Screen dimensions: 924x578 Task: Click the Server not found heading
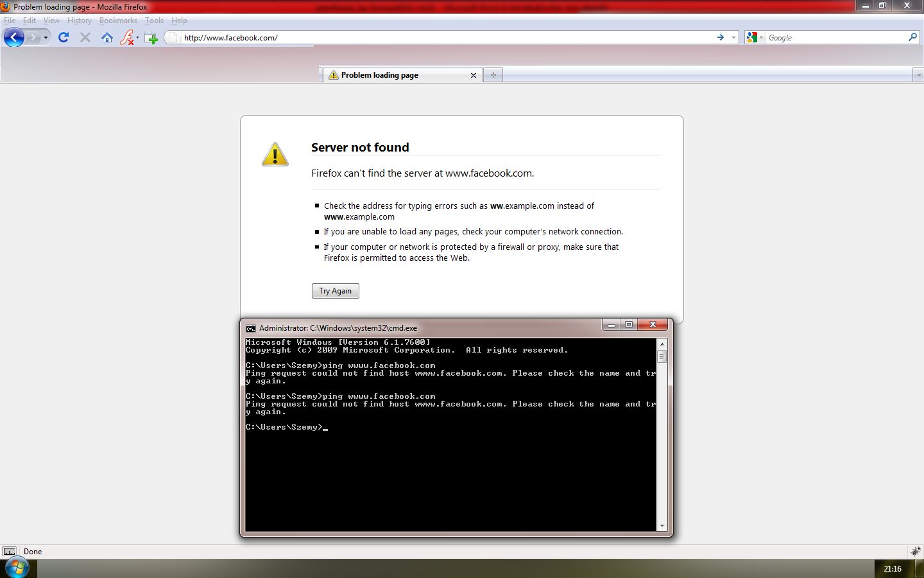pyautogui.click(x=360, y=147)
